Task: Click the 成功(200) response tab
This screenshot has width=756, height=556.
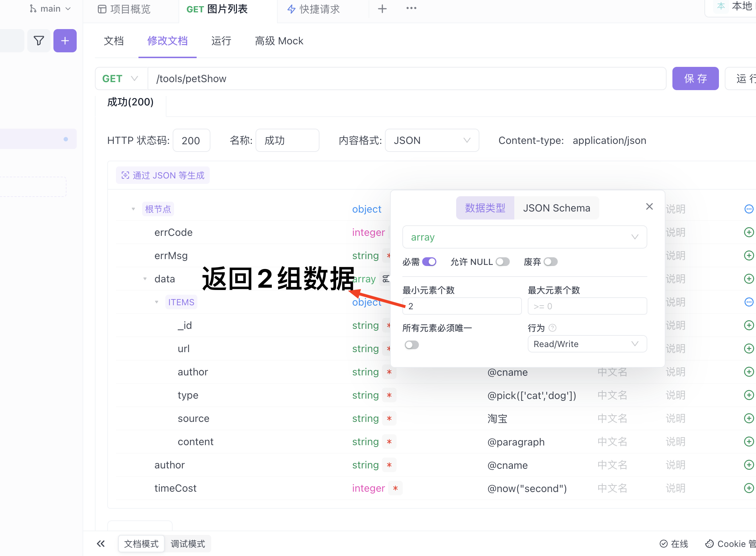Action: [x=130, y=102]
